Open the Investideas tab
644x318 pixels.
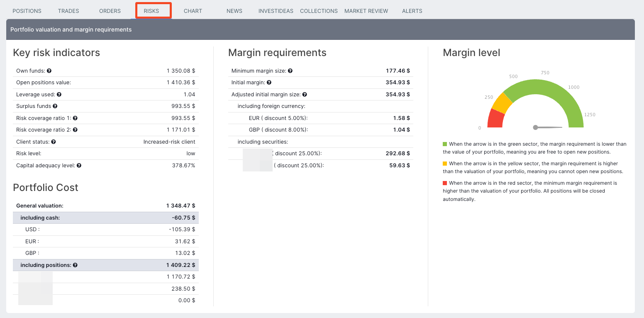(276, 11)
